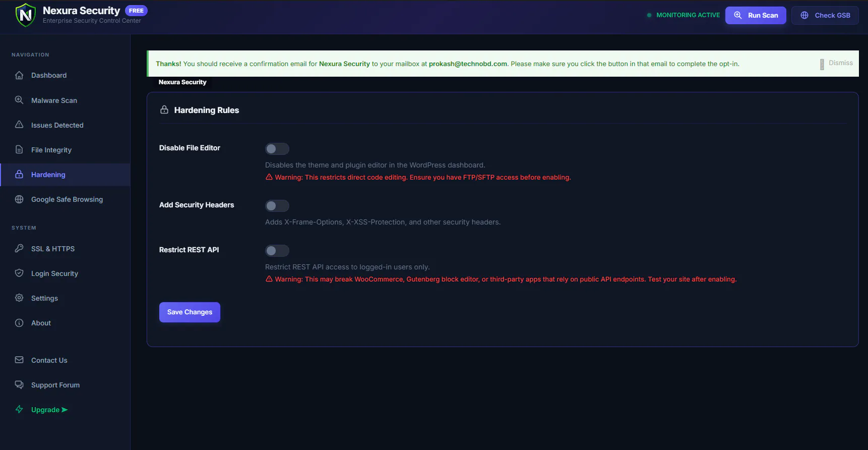This screenshot has width=868, height=450.
Task: Click the Issues Detected warning triangle icon
Action: (19, 125)
